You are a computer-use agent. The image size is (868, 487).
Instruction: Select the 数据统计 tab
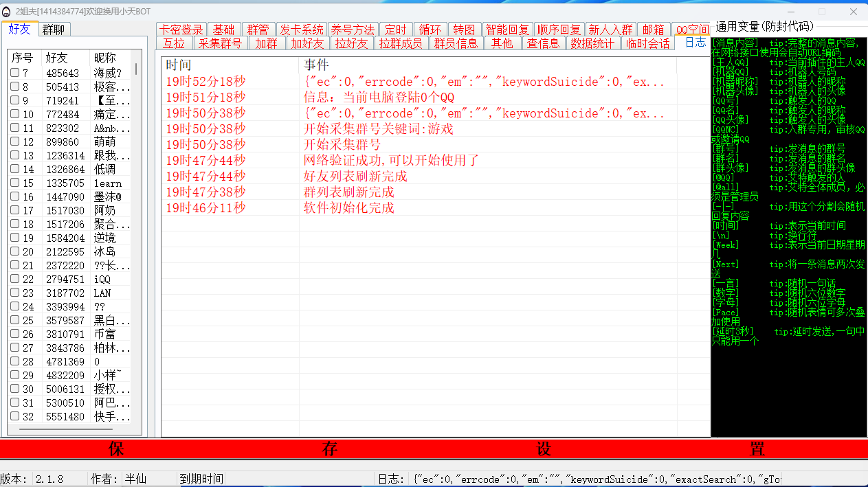(592, 43)
